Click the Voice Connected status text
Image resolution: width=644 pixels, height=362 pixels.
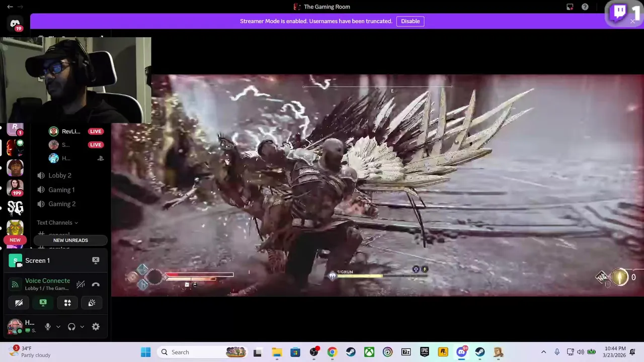pos(47,281)
